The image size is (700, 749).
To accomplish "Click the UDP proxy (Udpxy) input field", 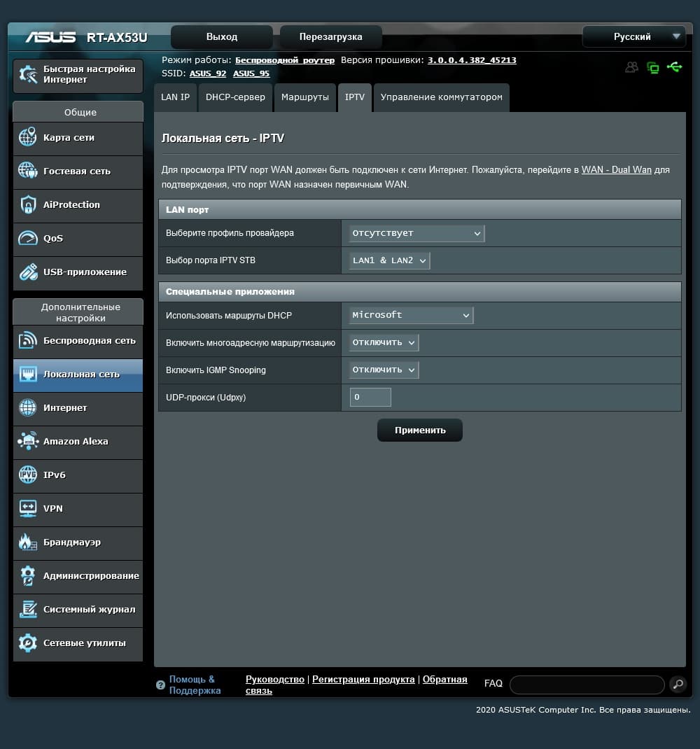I will pyautogui.click(x=370, y=397).
